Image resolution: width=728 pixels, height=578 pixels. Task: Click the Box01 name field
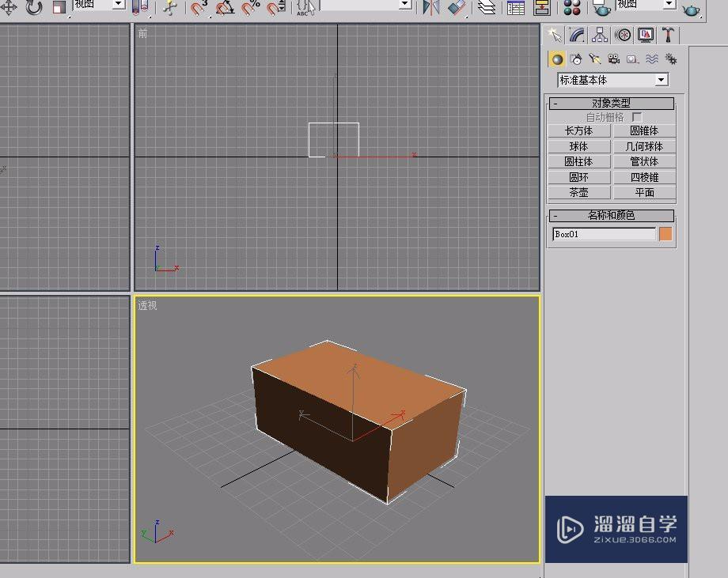click(604, 234)
